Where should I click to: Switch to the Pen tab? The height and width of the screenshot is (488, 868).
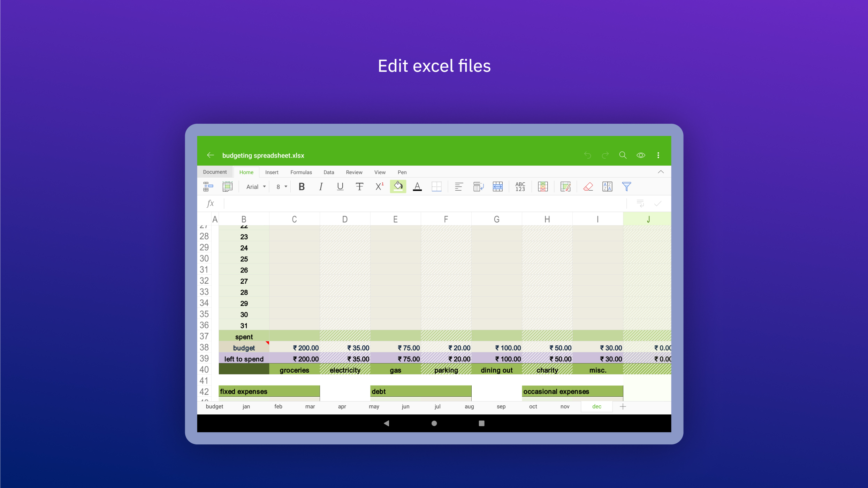[402, 172]
